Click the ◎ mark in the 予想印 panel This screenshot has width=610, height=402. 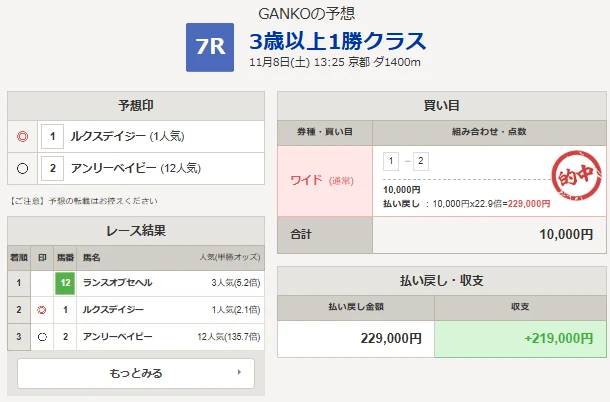click(23, 135)
